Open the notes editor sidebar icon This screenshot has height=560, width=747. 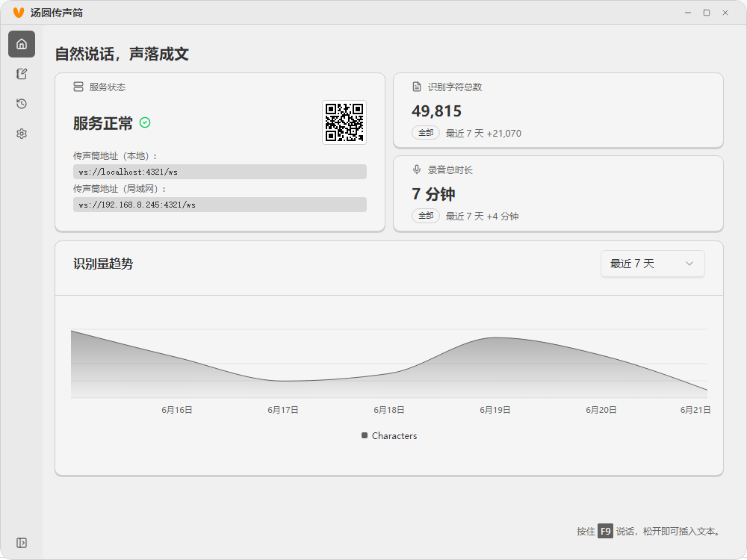tap(22, 74)
